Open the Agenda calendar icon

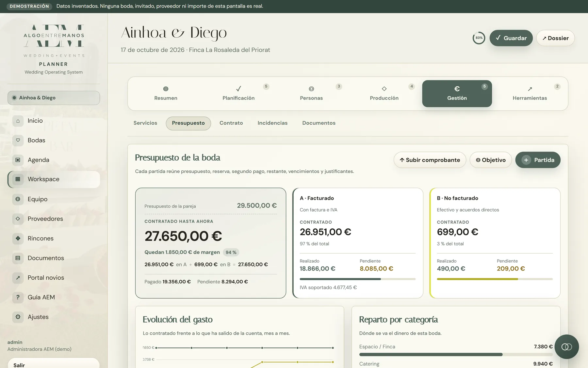18,160
